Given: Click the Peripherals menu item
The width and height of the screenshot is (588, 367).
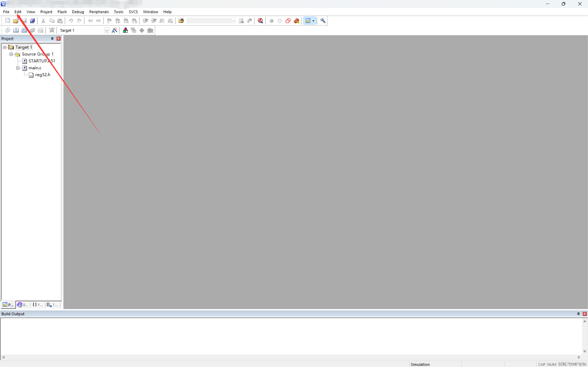Looking at the screenshot, I should (x=99, y=11).
